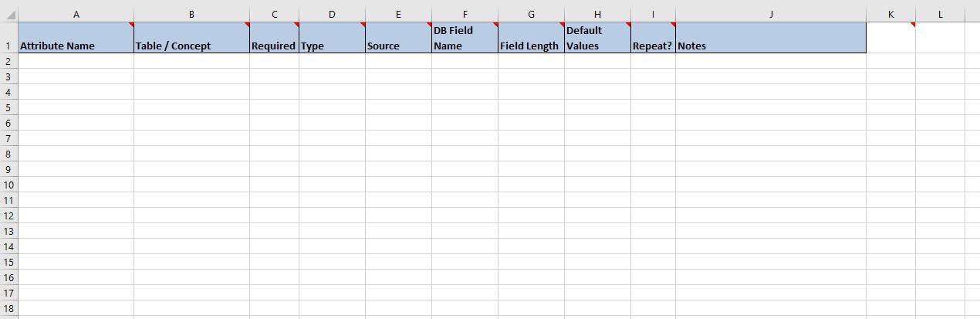Viewport: 980px width, 319px height.
Task: Click the "Repeat?" header cell
Action: click(653, 38)
